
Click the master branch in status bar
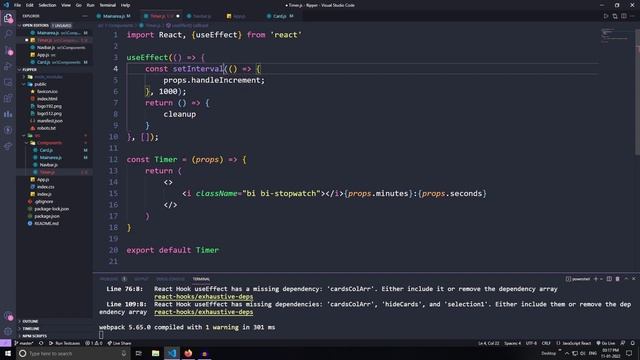coord(24,343)
